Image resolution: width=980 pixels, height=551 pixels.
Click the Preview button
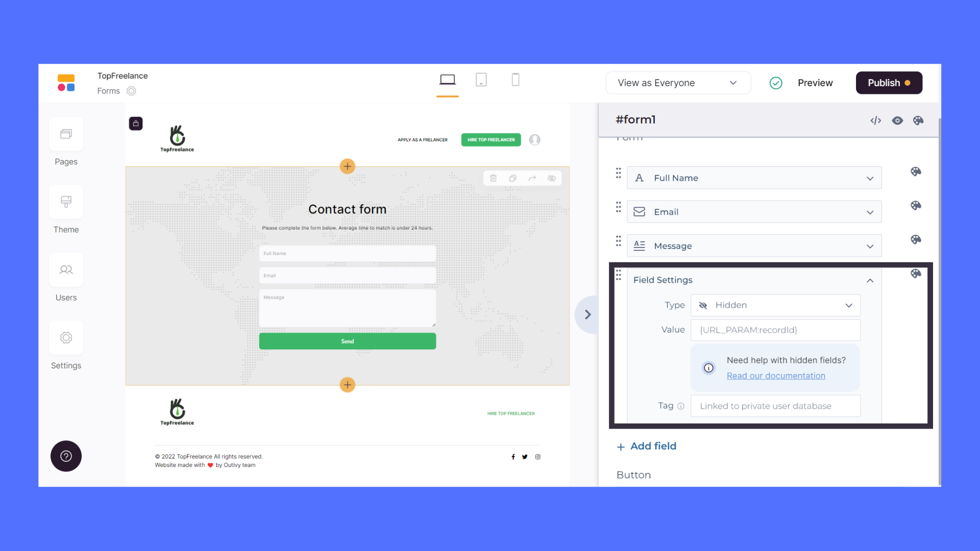tap(816, 82)
